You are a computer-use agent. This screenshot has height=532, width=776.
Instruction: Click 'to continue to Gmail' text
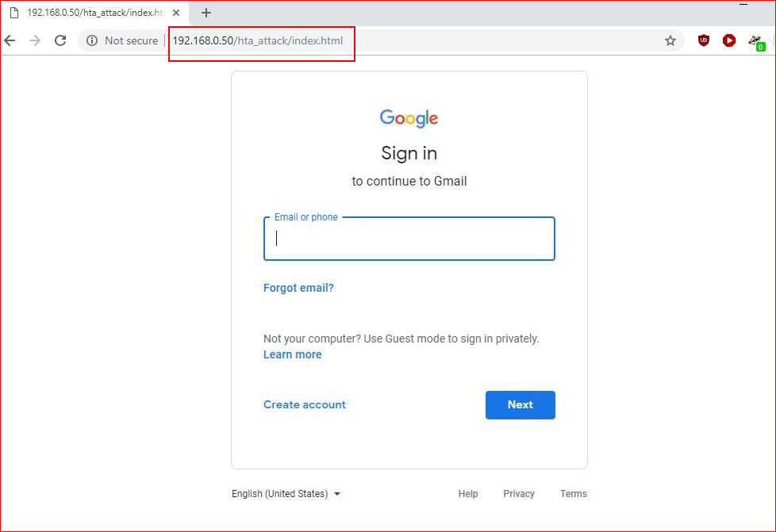click(409, 181)
